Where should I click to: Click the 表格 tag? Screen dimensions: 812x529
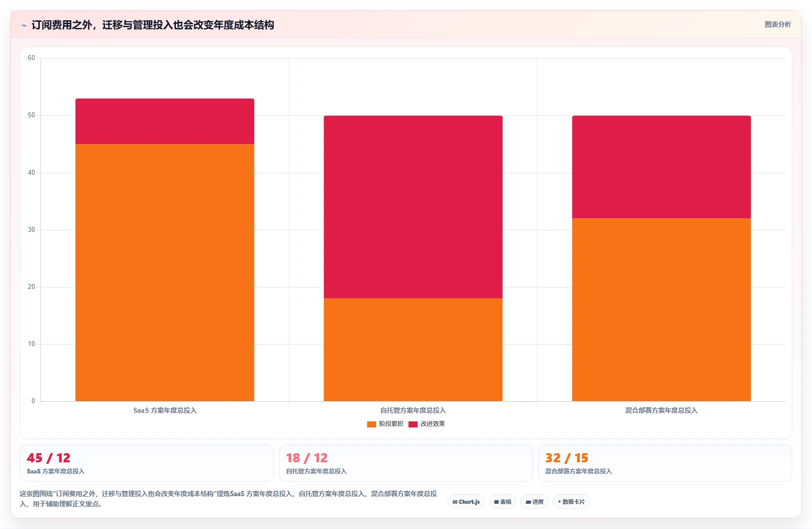503,502
